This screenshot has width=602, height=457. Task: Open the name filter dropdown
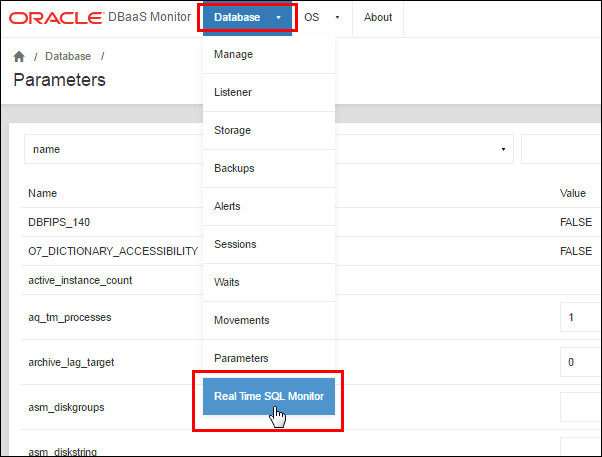pyautogui.click(x=268, y=149)
